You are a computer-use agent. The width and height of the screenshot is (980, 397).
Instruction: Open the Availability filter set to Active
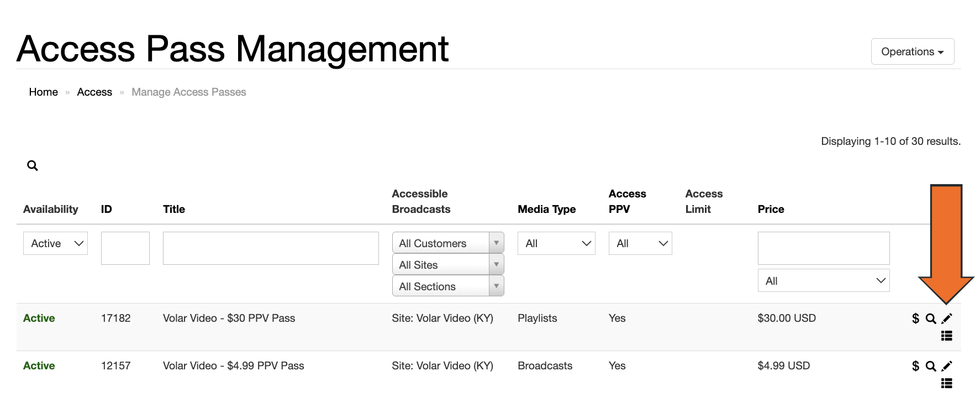pyautogui.click(x=55, y=243)
